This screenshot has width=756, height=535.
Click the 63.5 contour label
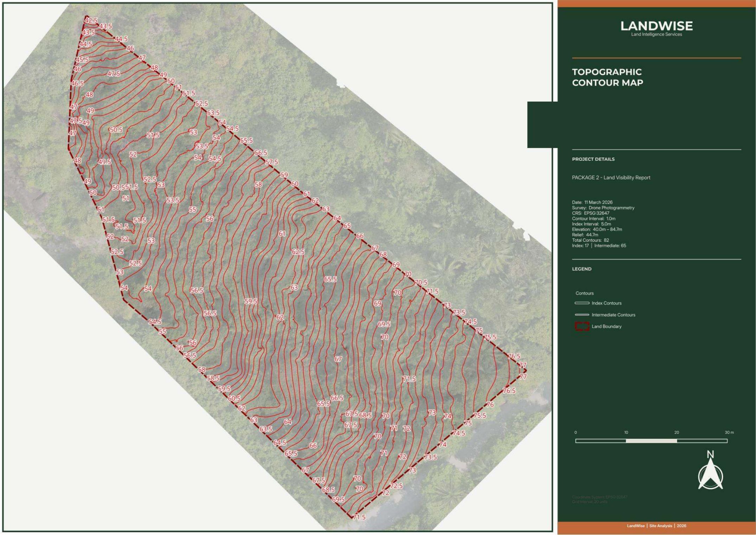pos(265,429)
